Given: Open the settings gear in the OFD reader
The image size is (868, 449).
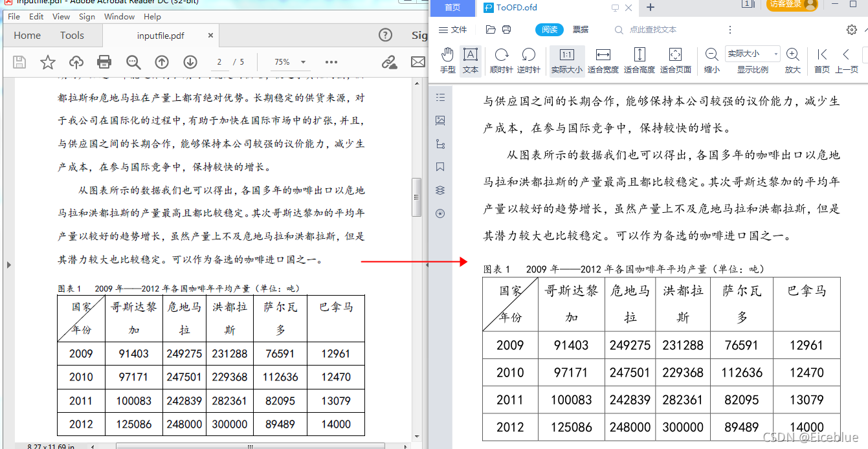Looking at the screenshot, I should click(x=852, y=30).
